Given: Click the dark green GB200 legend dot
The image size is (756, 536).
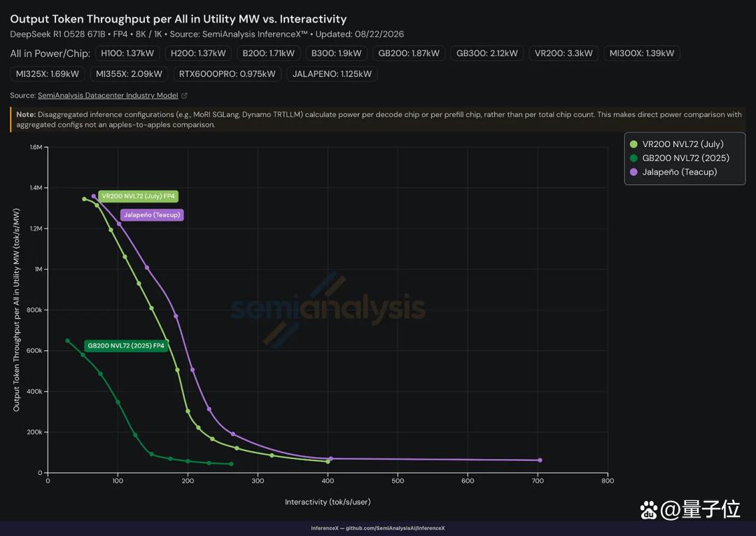Looking at the screenshot, I should [633, 158].
